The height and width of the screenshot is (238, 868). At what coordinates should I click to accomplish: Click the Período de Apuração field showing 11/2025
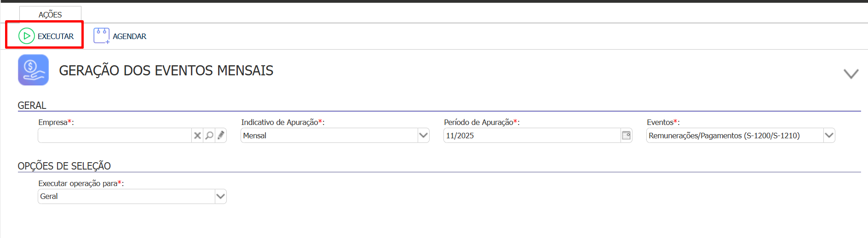(531, 136)
